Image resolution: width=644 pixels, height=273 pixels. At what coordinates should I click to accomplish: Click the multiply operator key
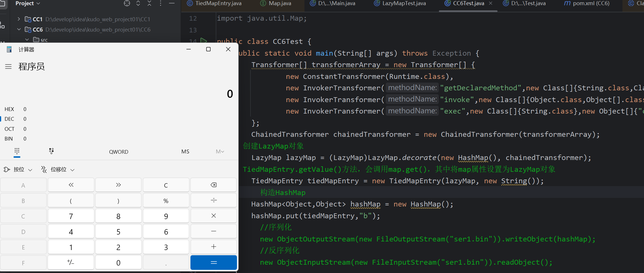pos(213,216)
